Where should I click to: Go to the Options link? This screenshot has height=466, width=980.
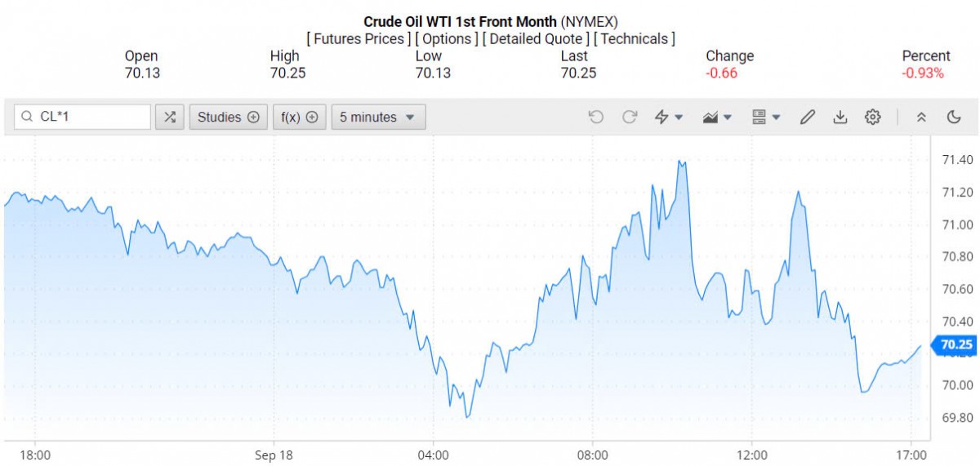pos(447,38)
